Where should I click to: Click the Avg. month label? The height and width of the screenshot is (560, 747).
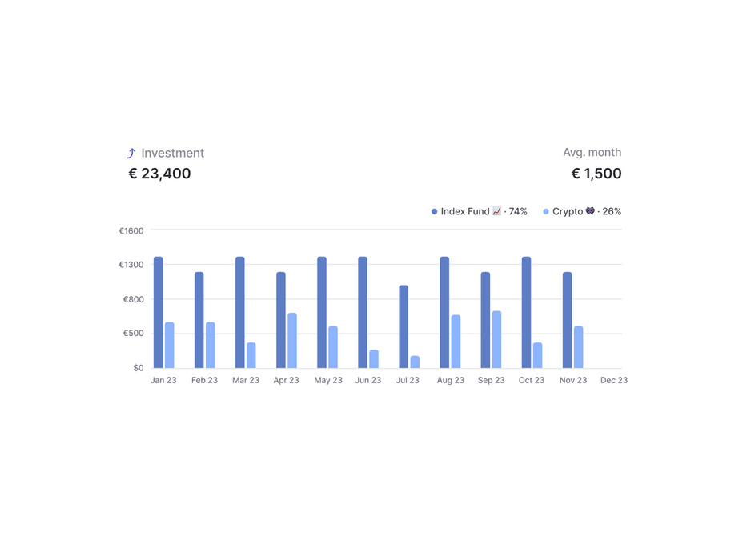tap(592, 152)
